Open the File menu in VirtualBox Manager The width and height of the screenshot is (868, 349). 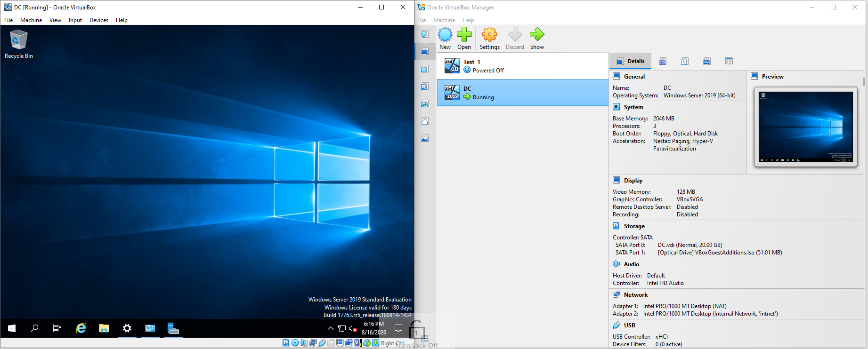(422, 20)
